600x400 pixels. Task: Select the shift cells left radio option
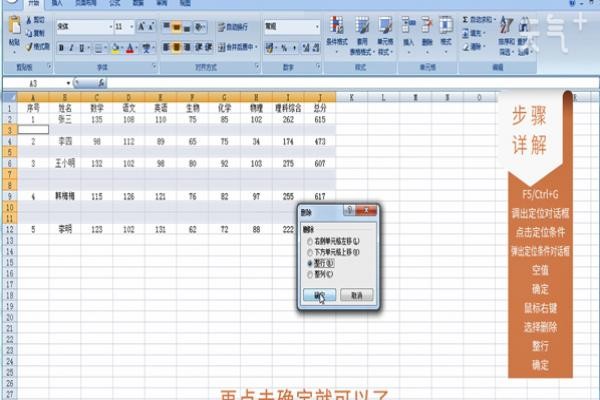pyautogui.click(x=310, y=242)
